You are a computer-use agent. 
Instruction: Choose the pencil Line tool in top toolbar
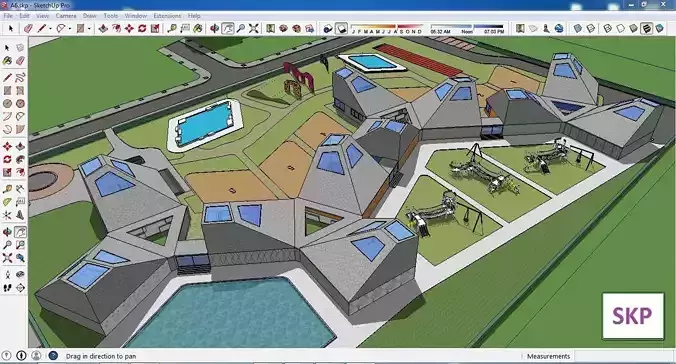pos(41,28)
